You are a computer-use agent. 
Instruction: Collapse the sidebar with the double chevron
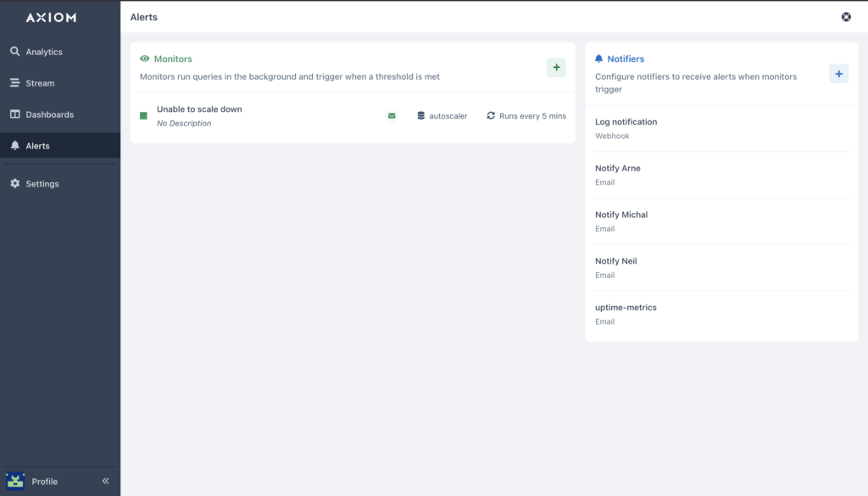pos(106,481)
